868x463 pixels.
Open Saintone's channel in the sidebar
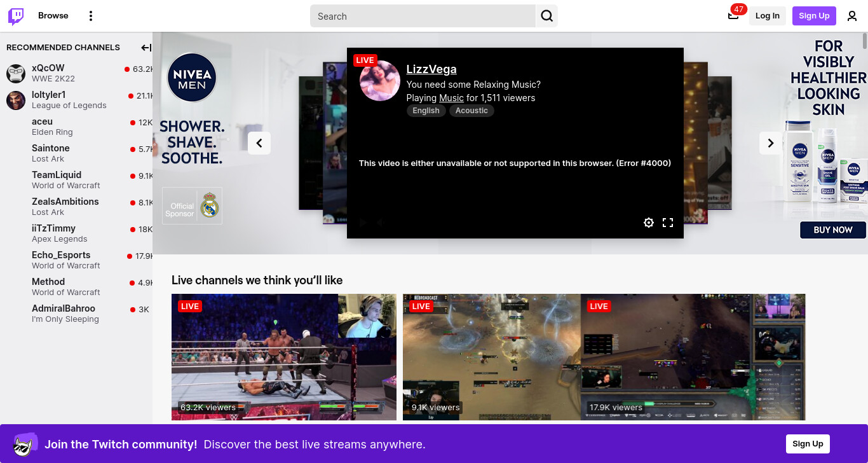[76, 153]
